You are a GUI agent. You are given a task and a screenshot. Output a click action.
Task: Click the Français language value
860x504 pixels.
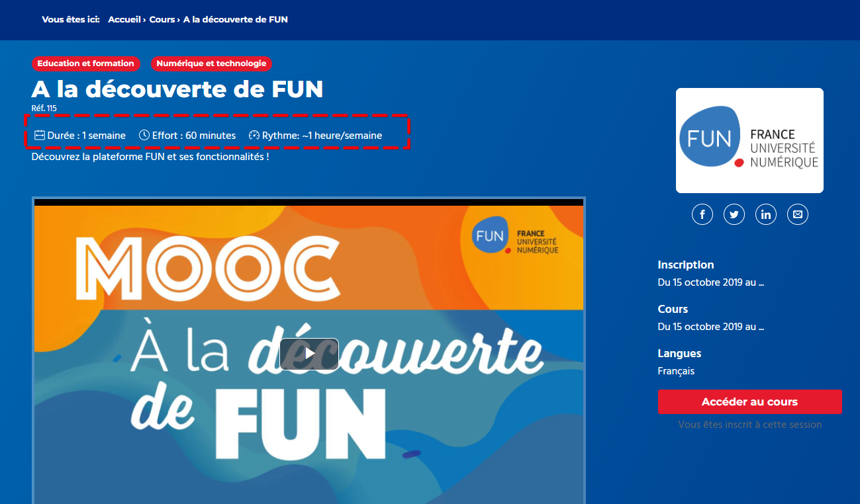[x=676, y=371]
